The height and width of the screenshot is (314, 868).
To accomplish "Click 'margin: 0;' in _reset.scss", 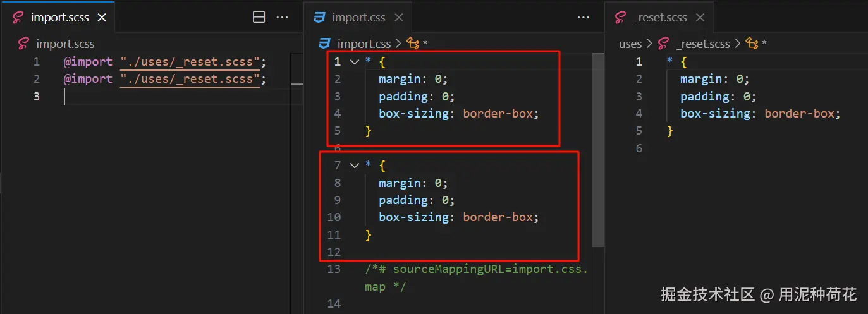I will [714, 79].
